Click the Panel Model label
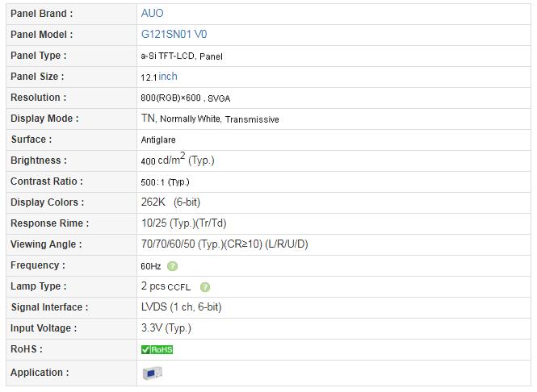Screen dimensions: 537x392 pyautogui.click(x=41, y=35)
